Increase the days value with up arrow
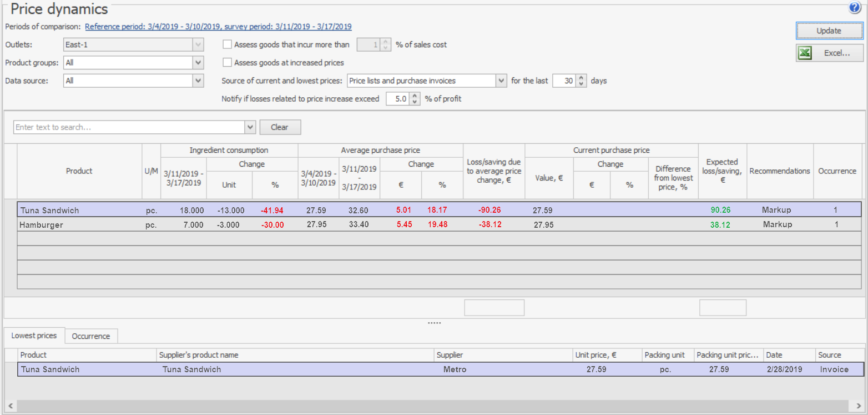 pyautogui.click(x=581, y=78)
